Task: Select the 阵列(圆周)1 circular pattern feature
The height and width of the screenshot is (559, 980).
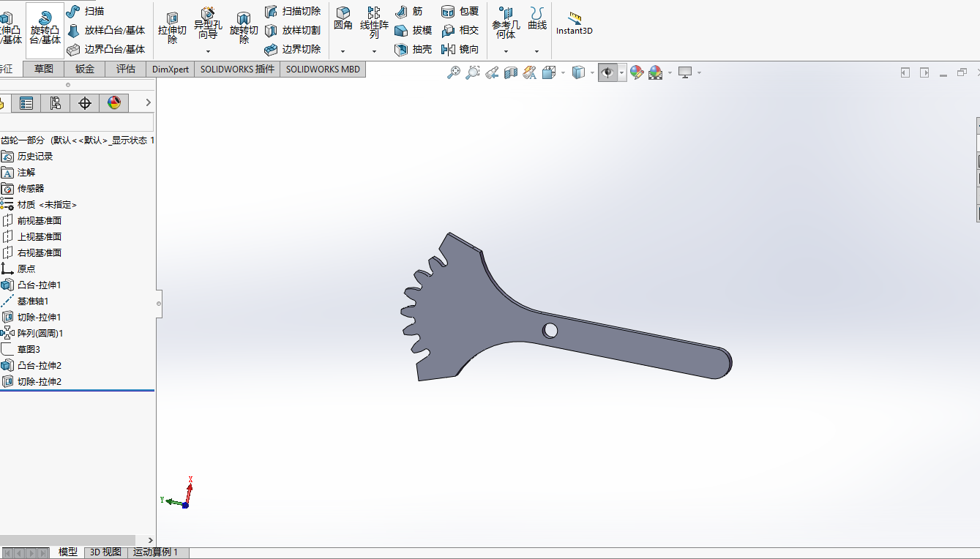Action: (x=33, y=333)
